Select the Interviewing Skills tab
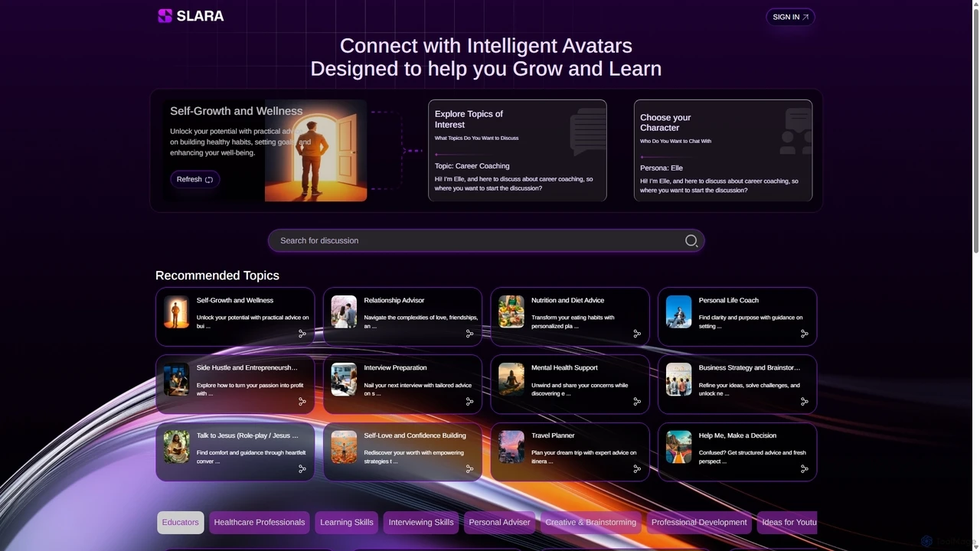This screenshot has height=551, width=980. 421,523
